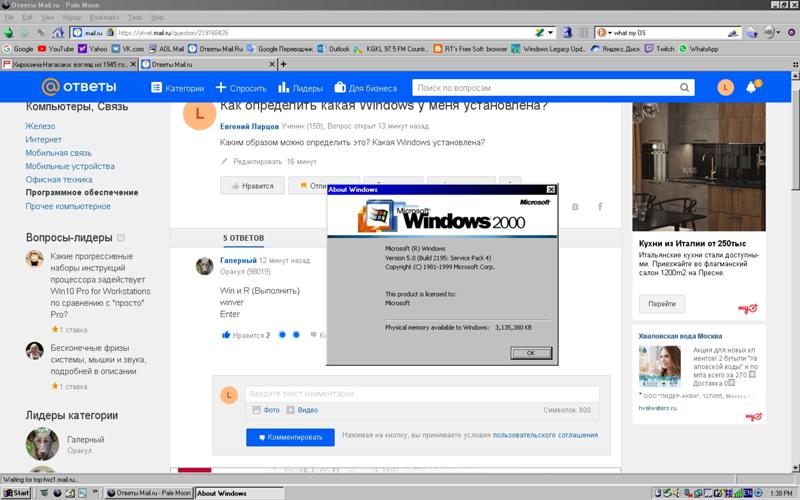Open the Edit menu
800x500 pixels.
tap(27, 17)
